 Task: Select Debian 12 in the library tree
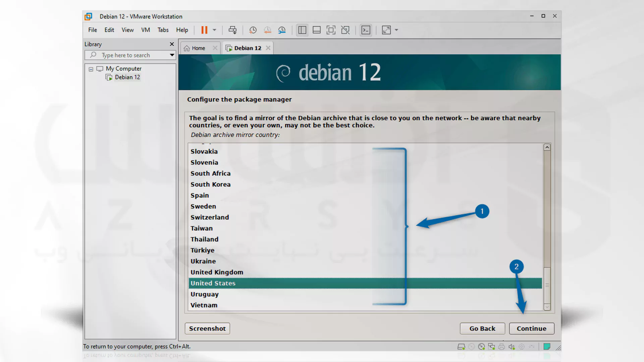(x=127, y=77)
